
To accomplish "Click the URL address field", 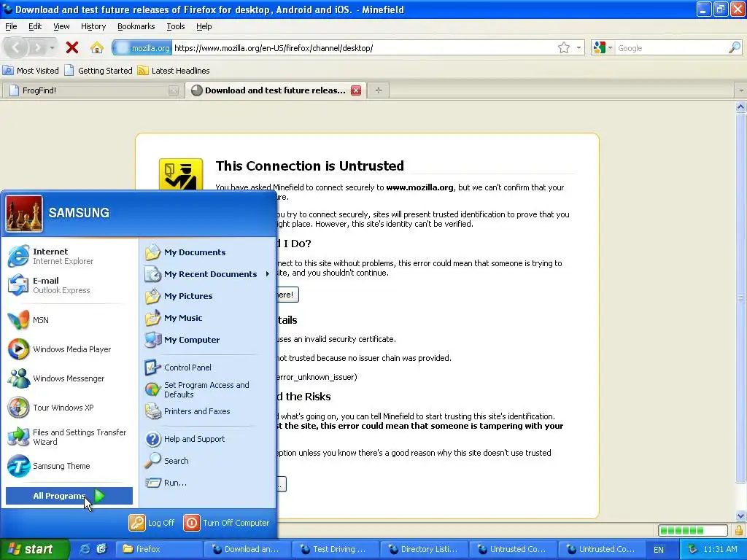I will pos(363,47).
